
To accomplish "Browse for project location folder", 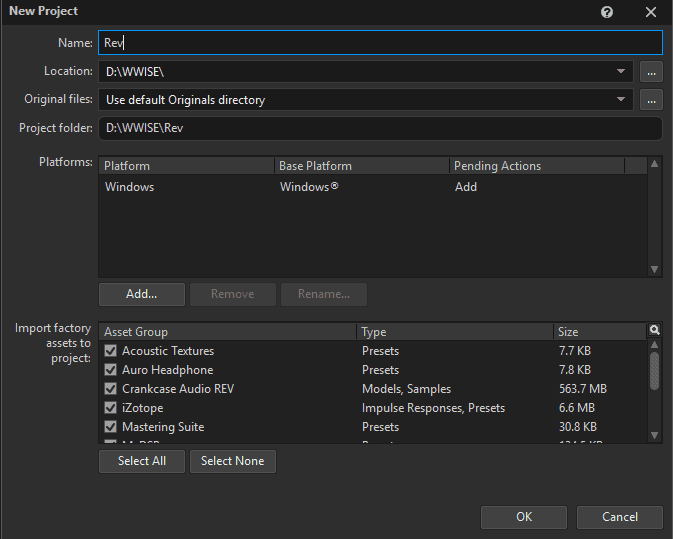I will (x=651, y=72).
